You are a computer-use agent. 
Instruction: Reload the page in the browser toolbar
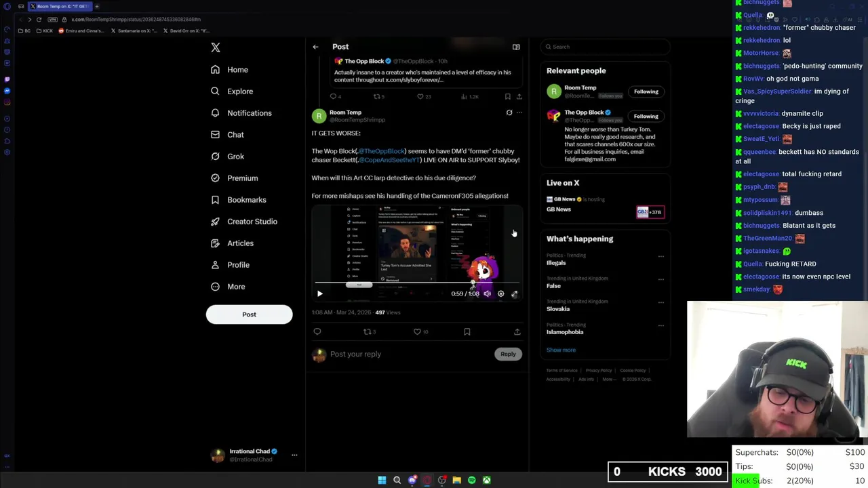coord(39,20)
